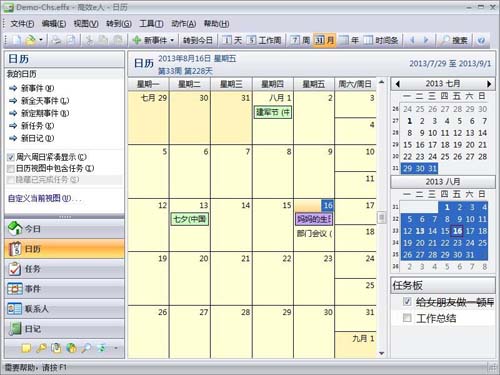
Task: Expand the New Event dropdown arrow
Action: pos(172,40)
